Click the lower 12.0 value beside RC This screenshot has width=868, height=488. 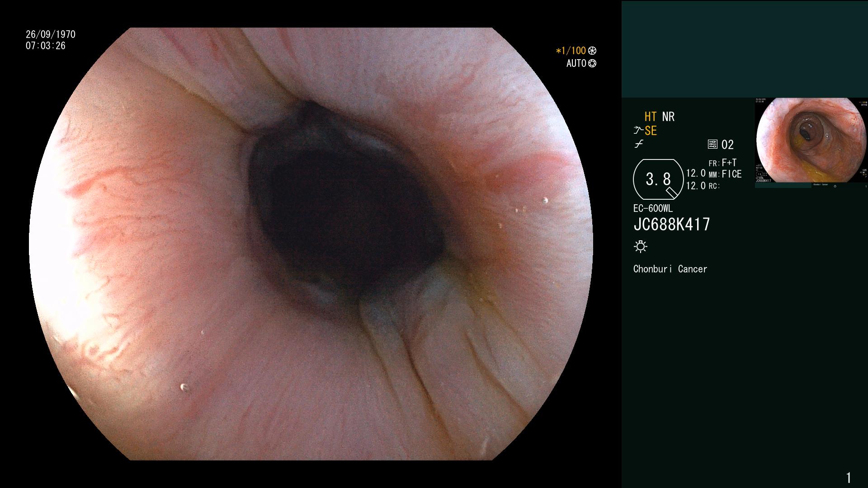[696, 186]
